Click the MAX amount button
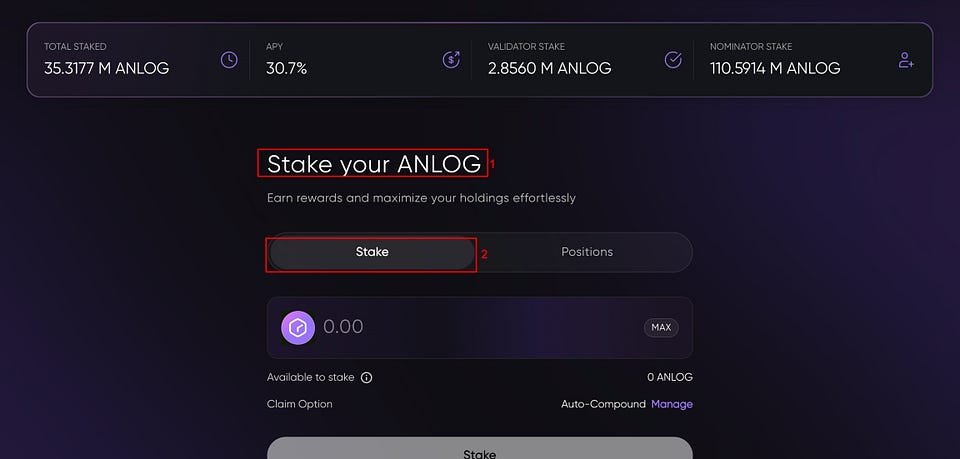The height and width of the screenshot is (459, 960). 661,327
